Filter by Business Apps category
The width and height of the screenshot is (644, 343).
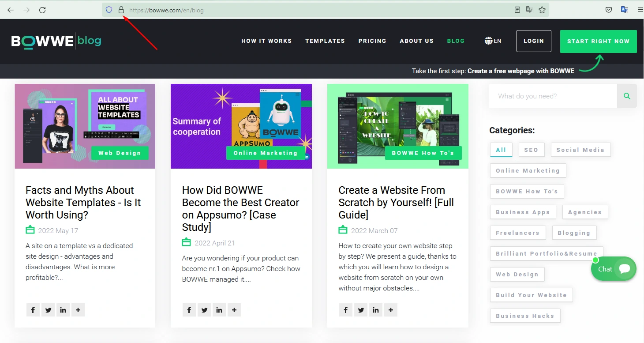point(523,212)
